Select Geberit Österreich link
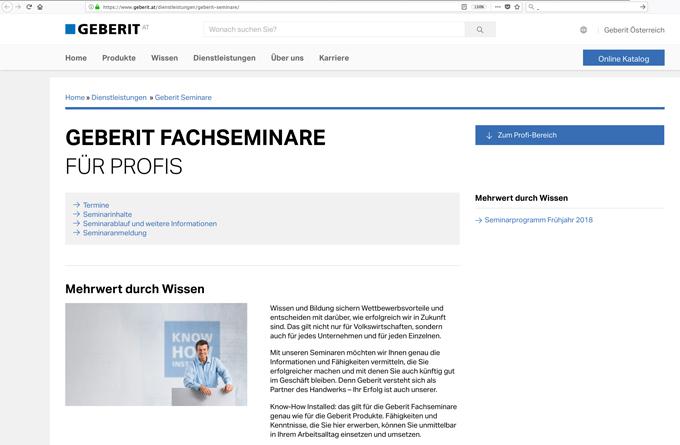This screenshot has width=680, height=445. pos(634,30)
